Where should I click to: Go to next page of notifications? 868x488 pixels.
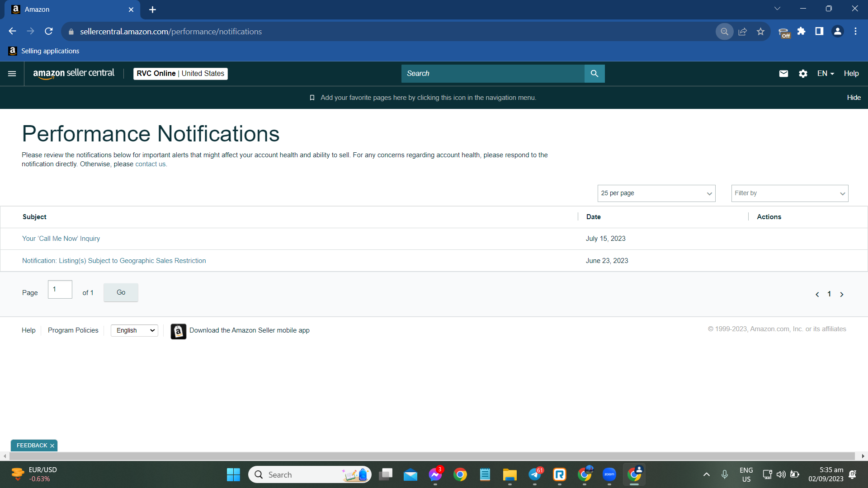(842, 295)
